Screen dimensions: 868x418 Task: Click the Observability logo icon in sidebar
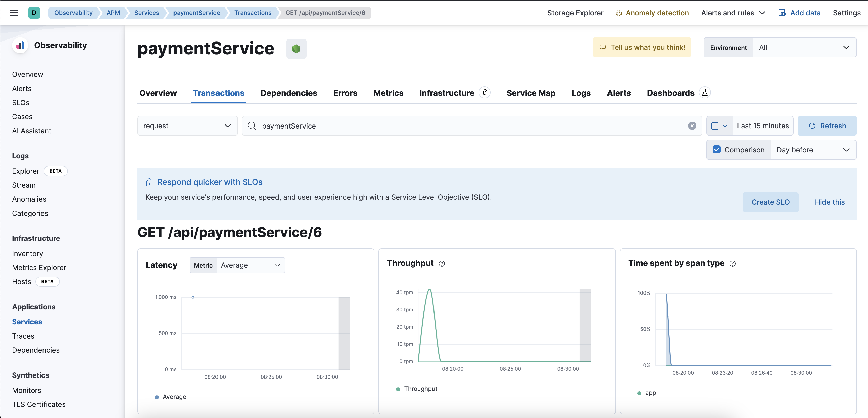[20, 46]
